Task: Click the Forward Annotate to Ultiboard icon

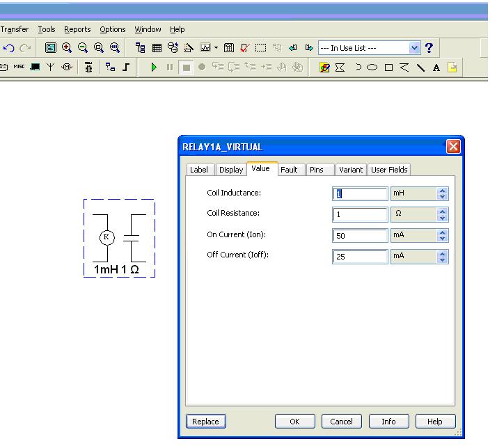Action: point(309,48)
